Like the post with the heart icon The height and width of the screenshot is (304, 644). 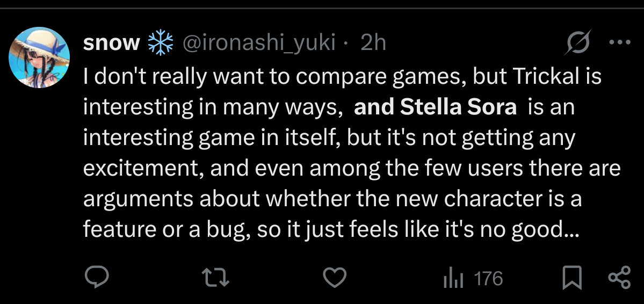(x=335, y=277)
